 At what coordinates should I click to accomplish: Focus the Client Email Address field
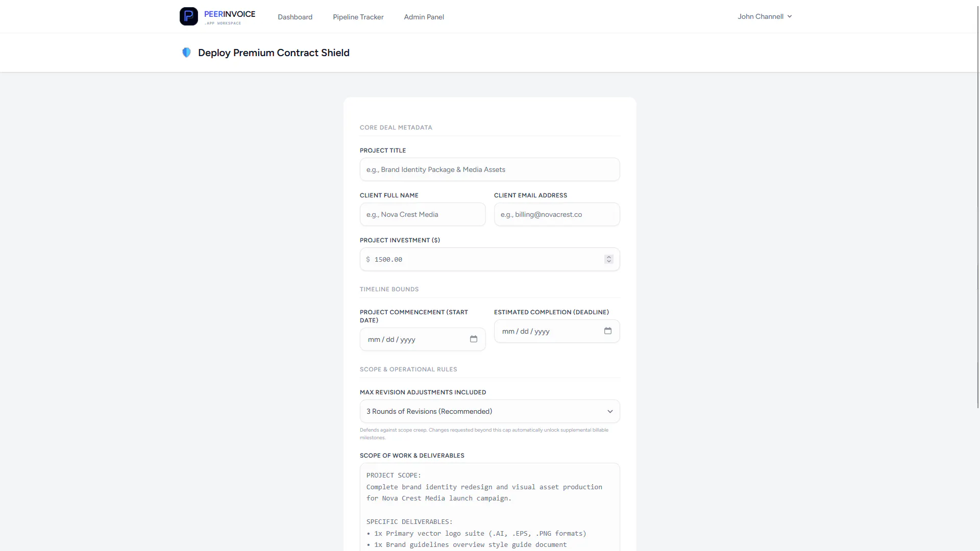557,214
